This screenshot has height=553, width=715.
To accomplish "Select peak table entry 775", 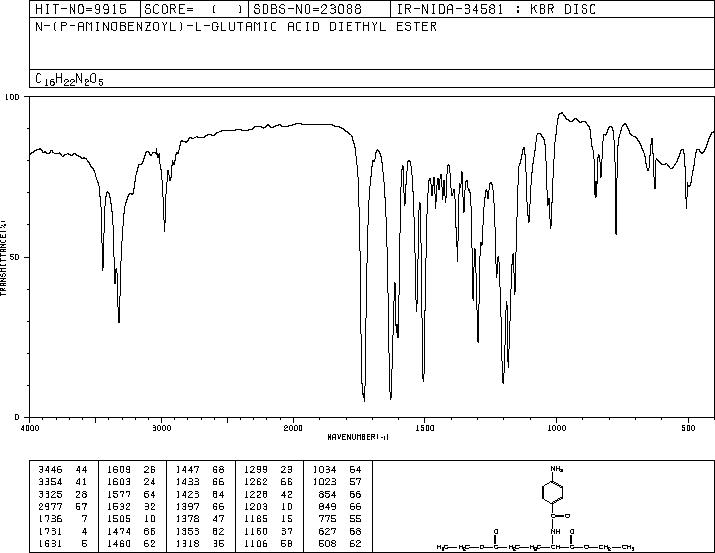I will tap(327, 519).
